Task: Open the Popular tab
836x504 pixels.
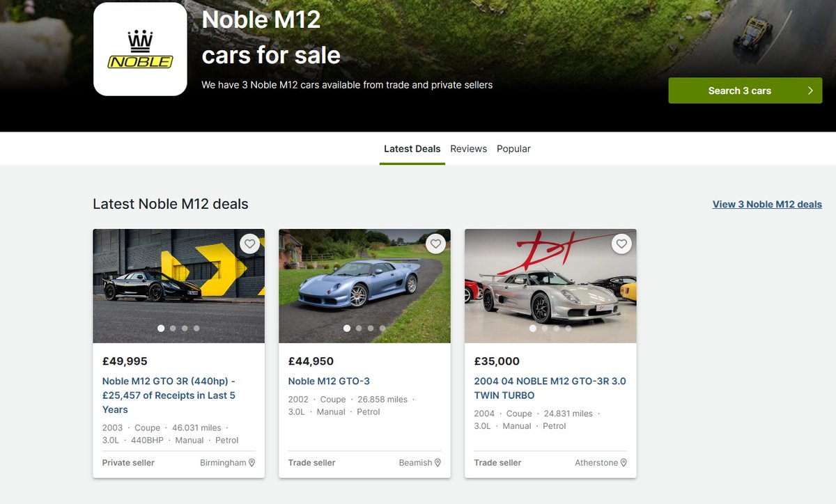Action: pyautogui.click(x=513, y=149)
